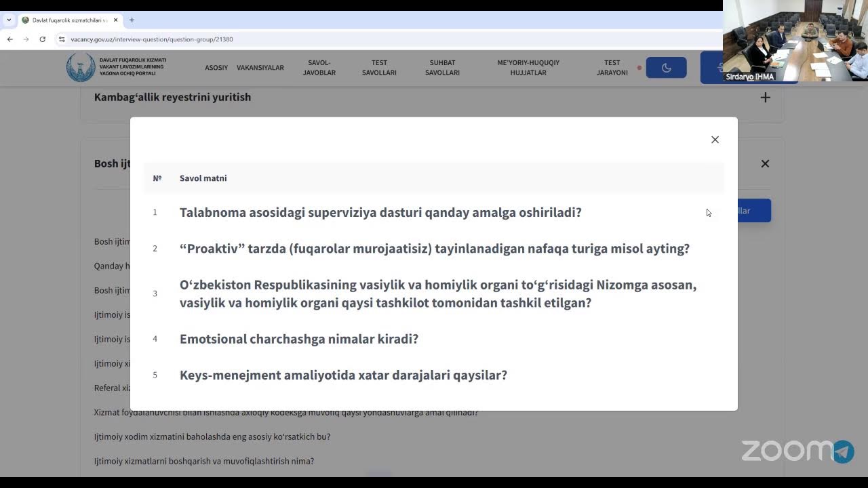The width and height of the screenshot is (868, 488).
Task: Click question 1 about superviziya dasturi
Action: [x=380, y=212]
